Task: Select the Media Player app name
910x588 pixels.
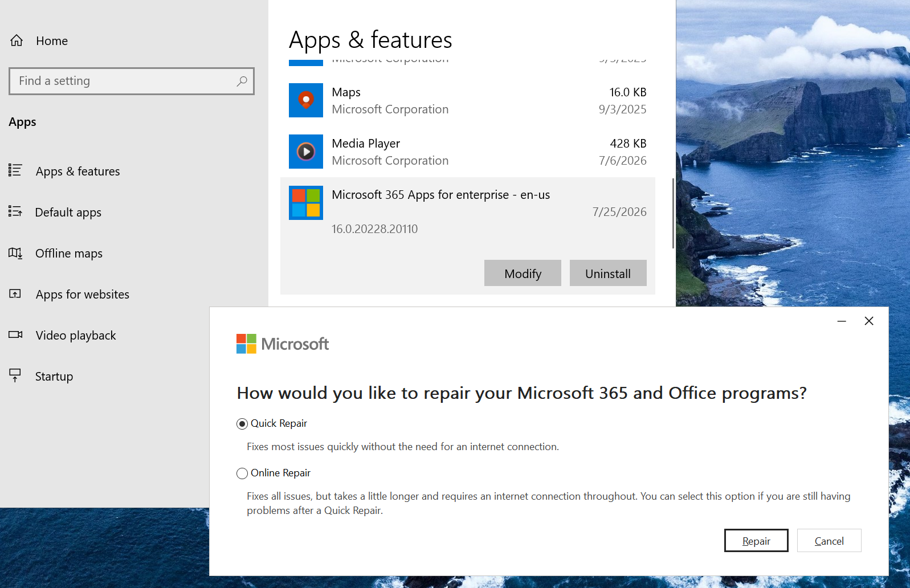Action: point(366,144)
